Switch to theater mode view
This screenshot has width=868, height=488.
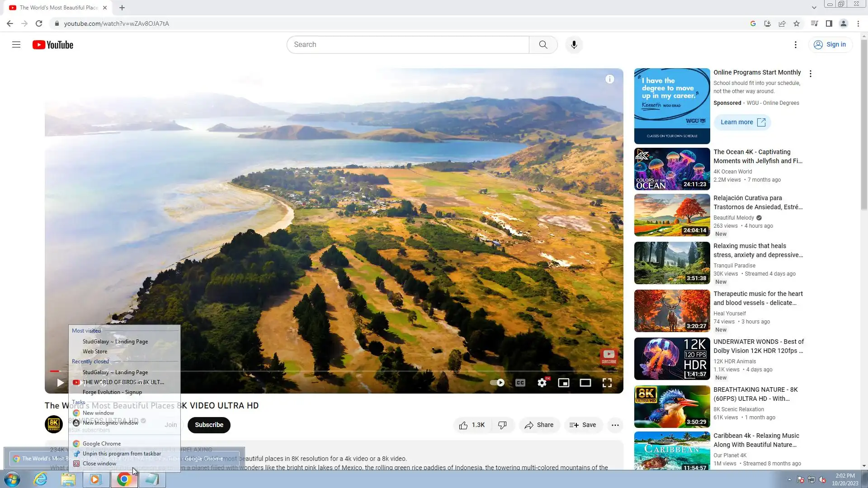(585, 383)
